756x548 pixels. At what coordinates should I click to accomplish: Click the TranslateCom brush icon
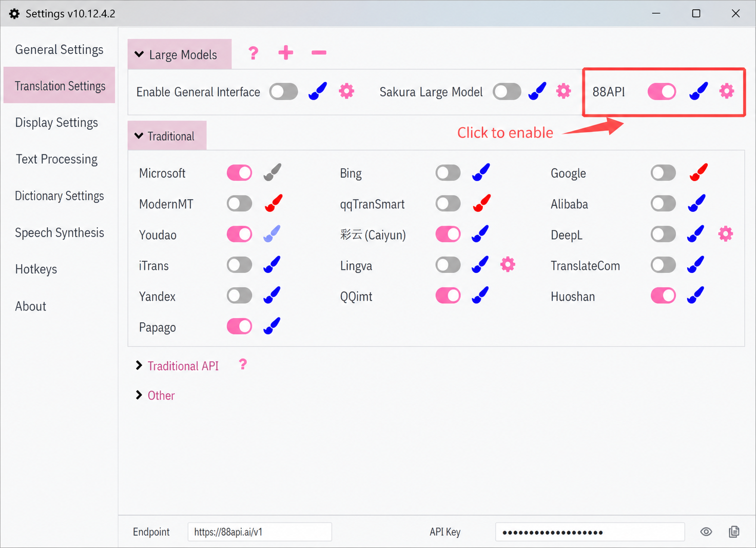click(695, 265)
